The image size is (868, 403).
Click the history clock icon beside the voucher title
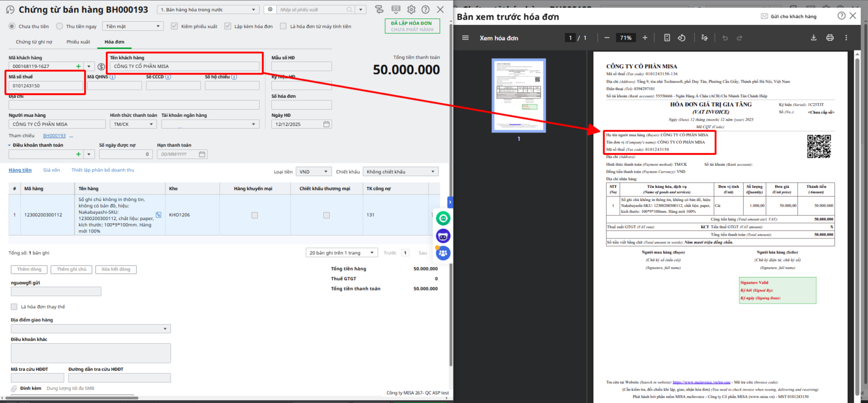pos(10,10)
